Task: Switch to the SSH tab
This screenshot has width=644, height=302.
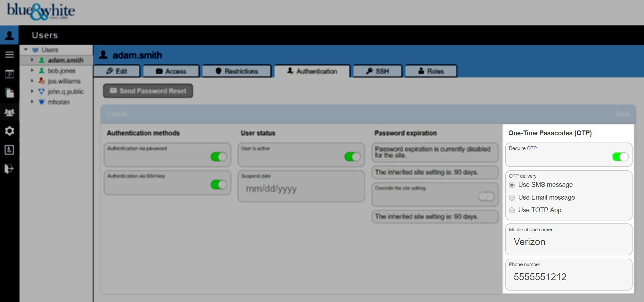Action: coord(377,71)
